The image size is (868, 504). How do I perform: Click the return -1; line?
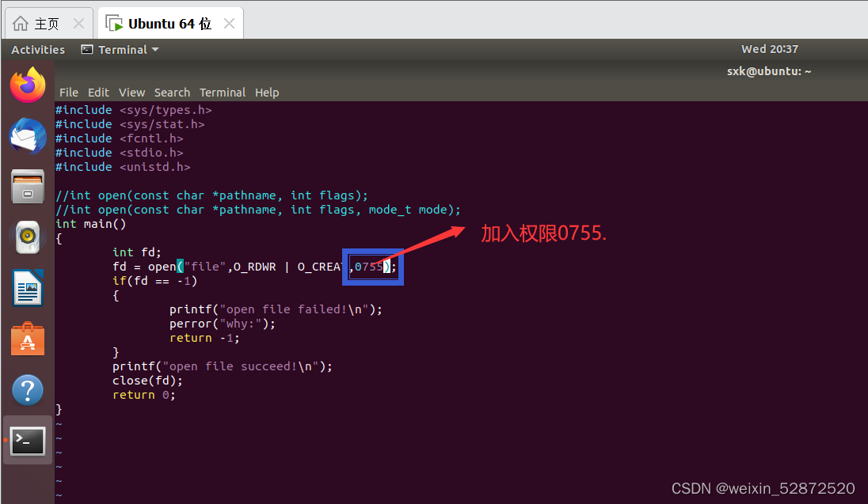pyautogui.click(x=205, y=338)
